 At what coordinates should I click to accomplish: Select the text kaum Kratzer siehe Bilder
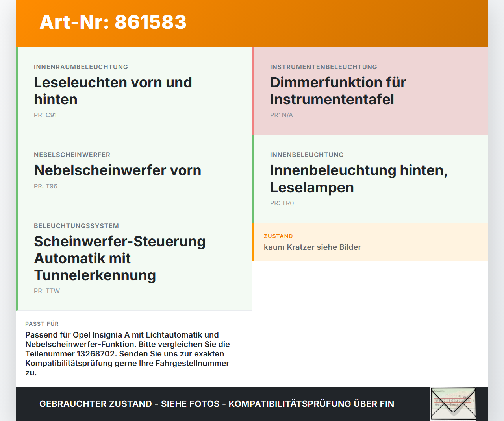313,247
